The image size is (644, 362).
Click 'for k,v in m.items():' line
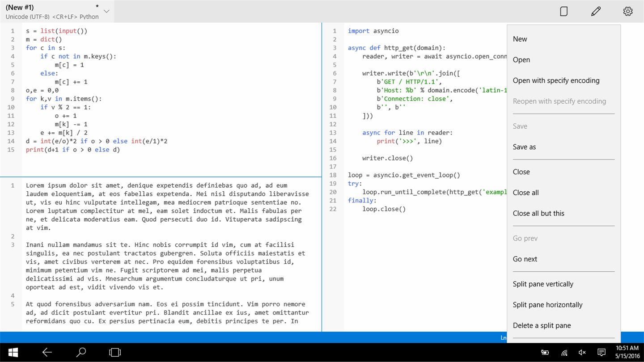tap(64, 99)
